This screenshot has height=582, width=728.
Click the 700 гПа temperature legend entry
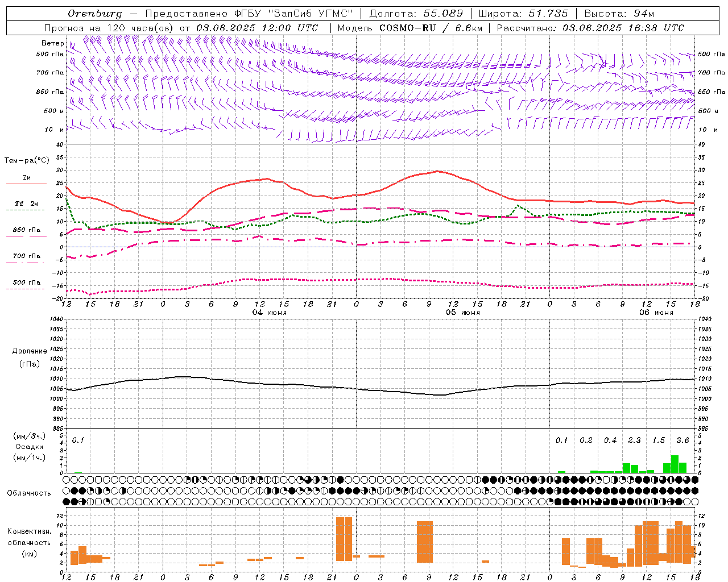27,256
